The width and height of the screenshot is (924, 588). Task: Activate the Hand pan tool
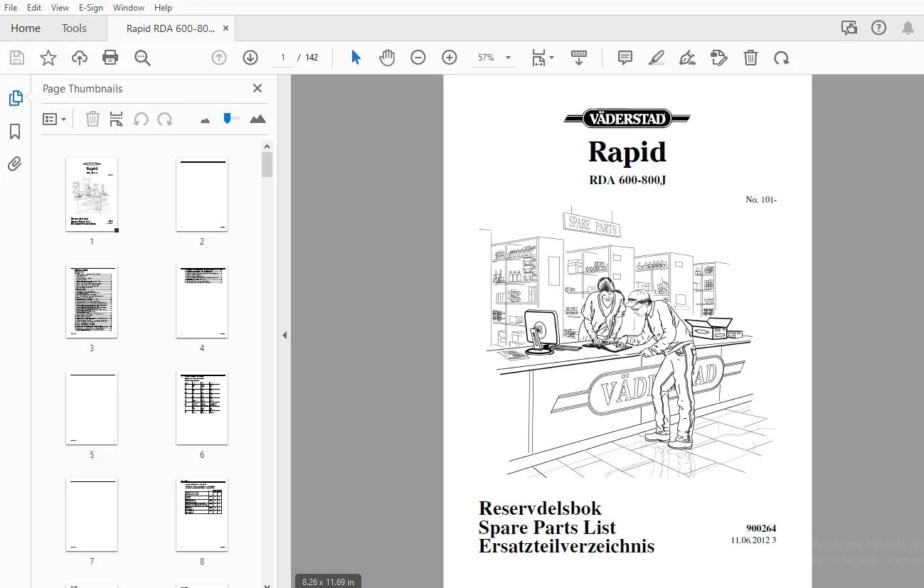pos(387,58)
